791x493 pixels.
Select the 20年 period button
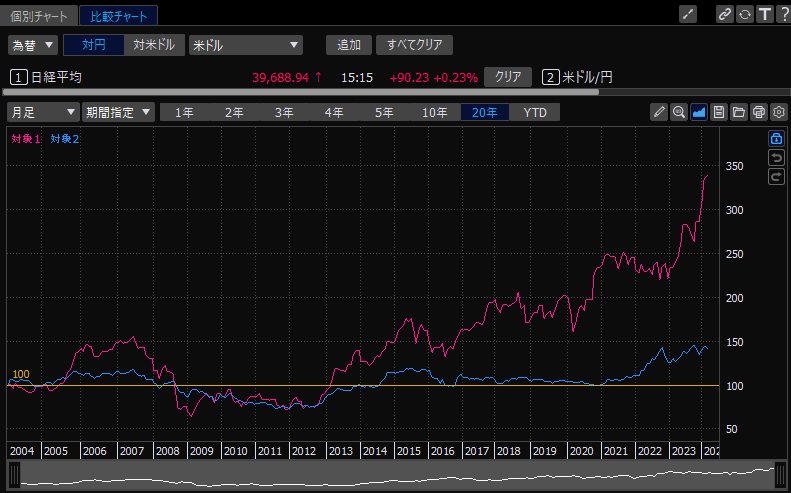click(485, 112)
